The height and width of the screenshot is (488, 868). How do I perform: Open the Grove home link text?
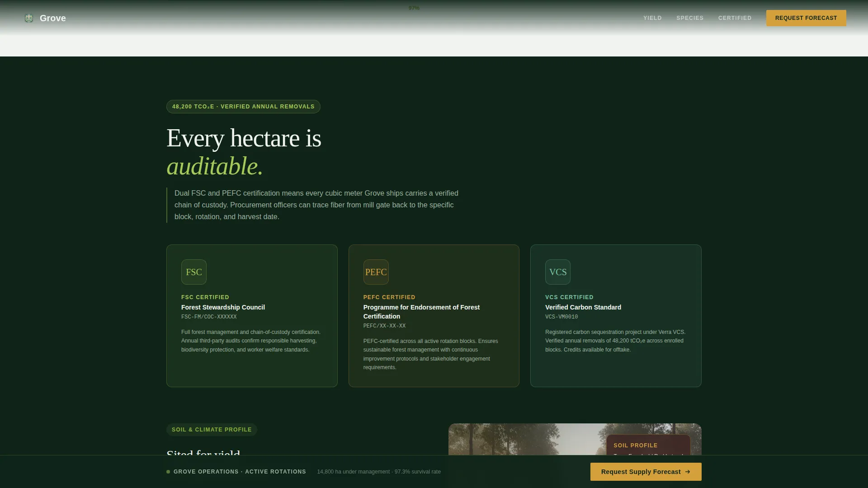(53, 18)
